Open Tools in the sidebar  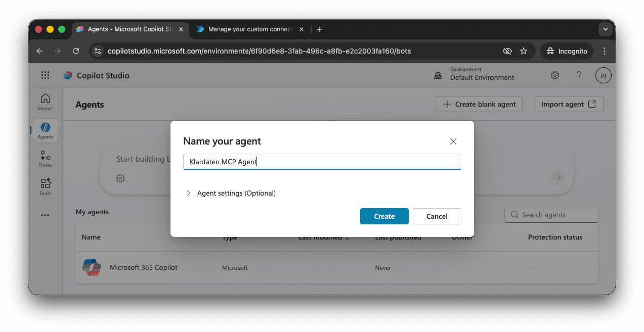pos(45,187)
